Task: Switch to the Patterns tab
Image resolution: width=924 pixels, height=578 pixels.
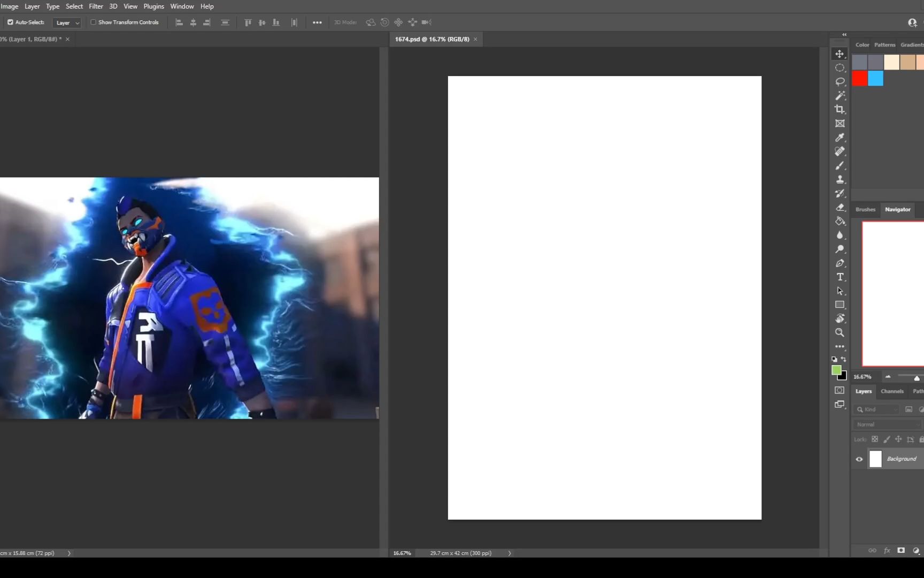Action: coord(884,45)
